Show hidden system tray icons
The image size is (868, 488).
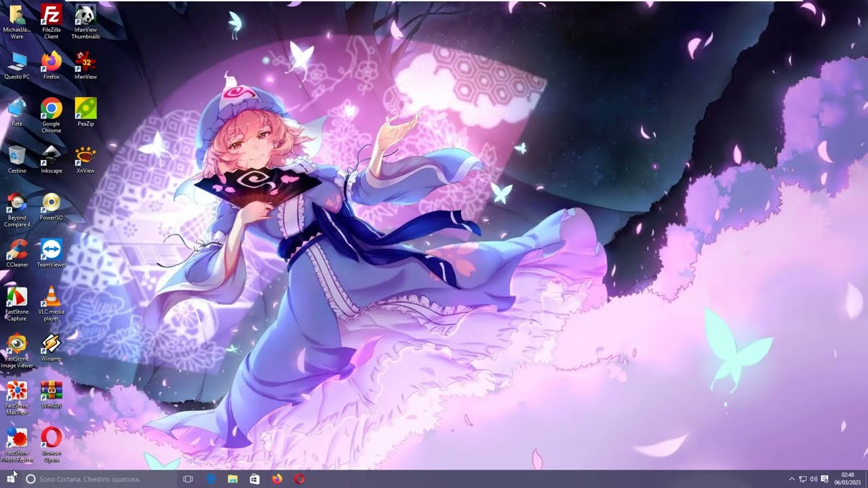click(791, 479)
